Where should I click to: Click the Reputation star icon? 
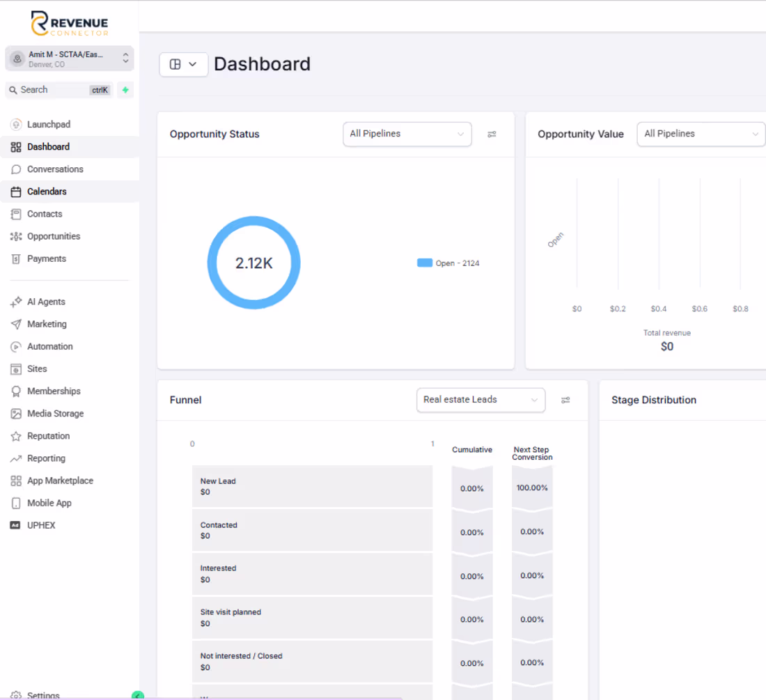[x=15, y=436]
